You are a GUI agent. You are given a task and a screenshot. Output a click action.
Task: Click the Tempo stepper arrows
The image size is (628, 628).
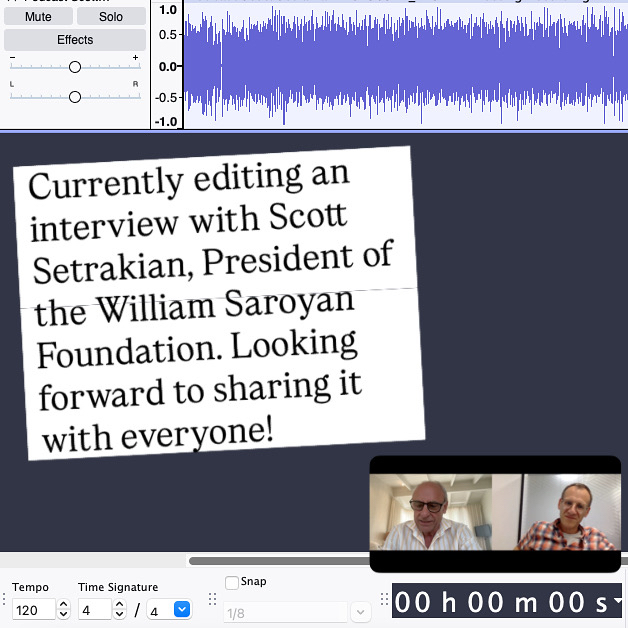(x=63, y=609)
